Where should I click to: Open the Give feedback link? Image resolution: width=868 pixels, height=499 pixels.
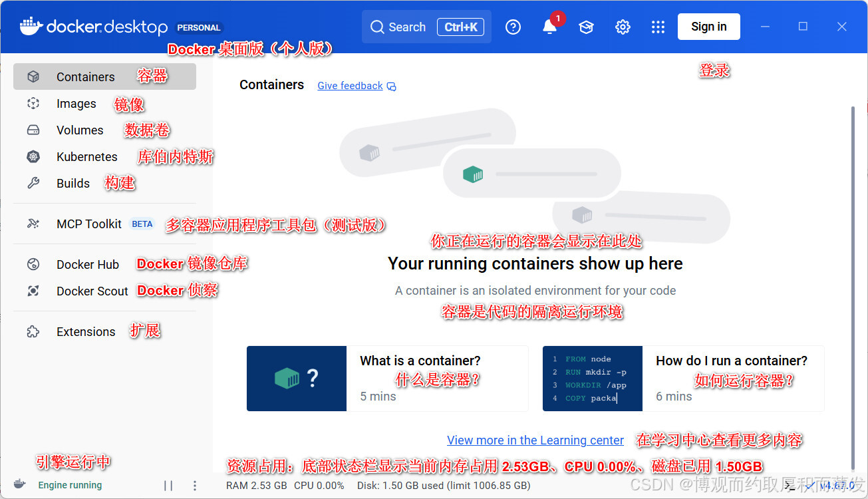pos(349,85)
